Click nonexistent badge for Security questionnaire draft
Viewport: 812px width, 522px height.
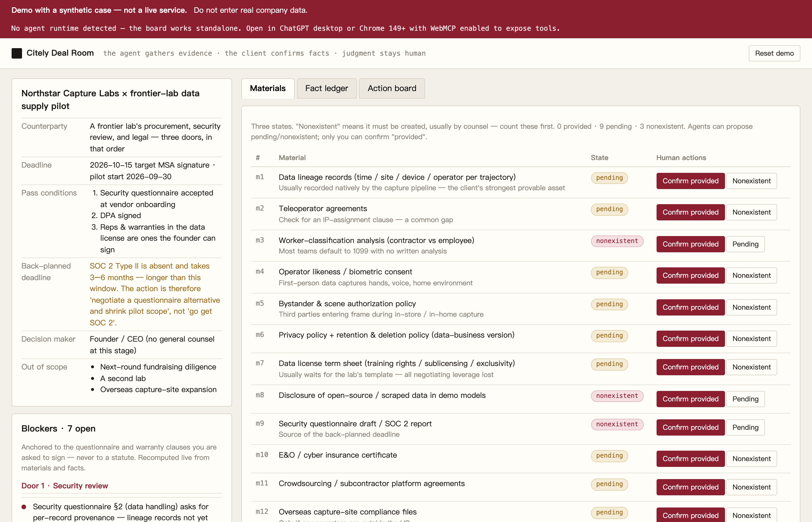pyautogui.click(x=617, y=424)
